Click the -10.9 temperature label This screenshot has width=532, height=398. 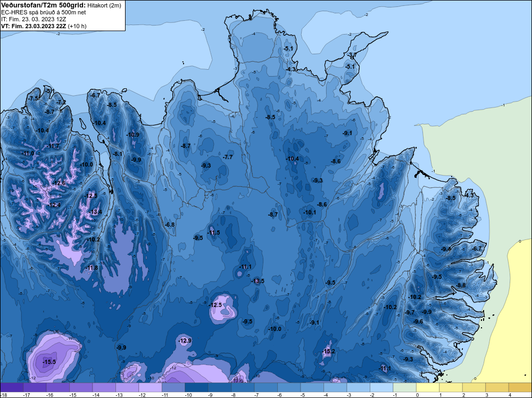pos(132,135)
